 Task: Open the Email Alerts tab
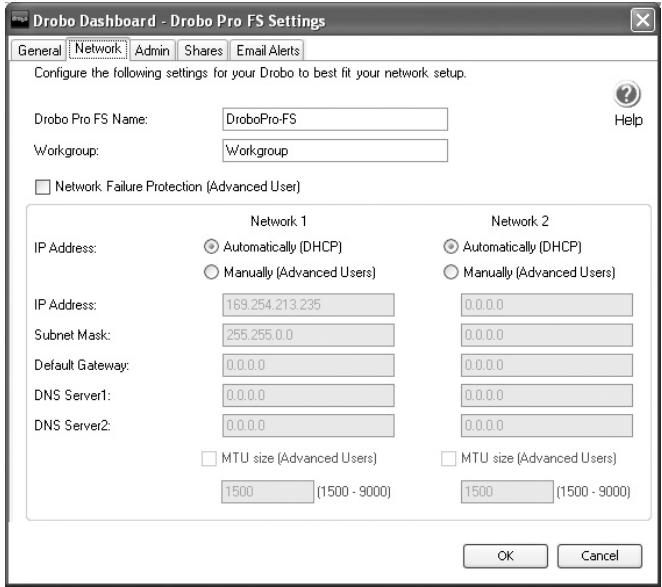pyautogui.click(x=268, y=50)
